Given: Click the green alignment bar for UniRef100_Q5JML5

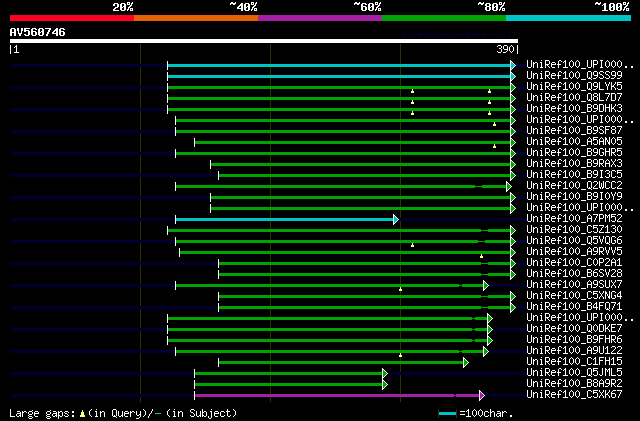Looking at the screenshot, I should tap(288, 374).
